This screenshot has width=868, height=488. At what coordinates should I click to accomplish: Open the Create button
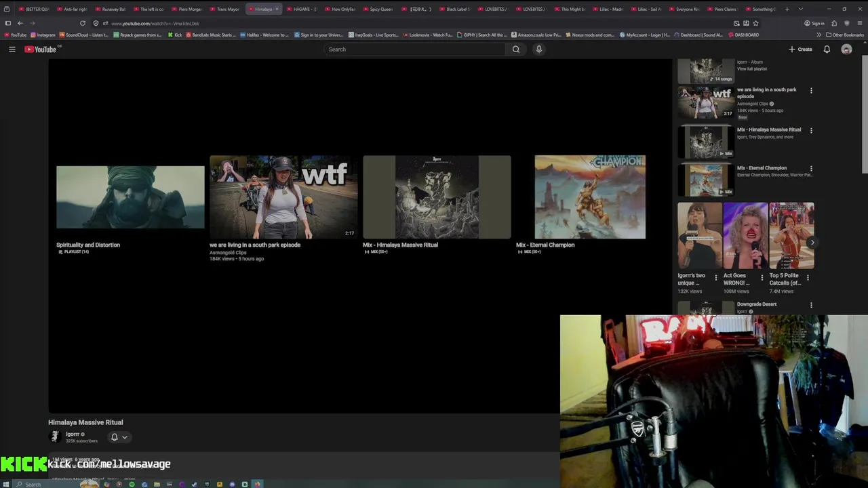point(800,49)
